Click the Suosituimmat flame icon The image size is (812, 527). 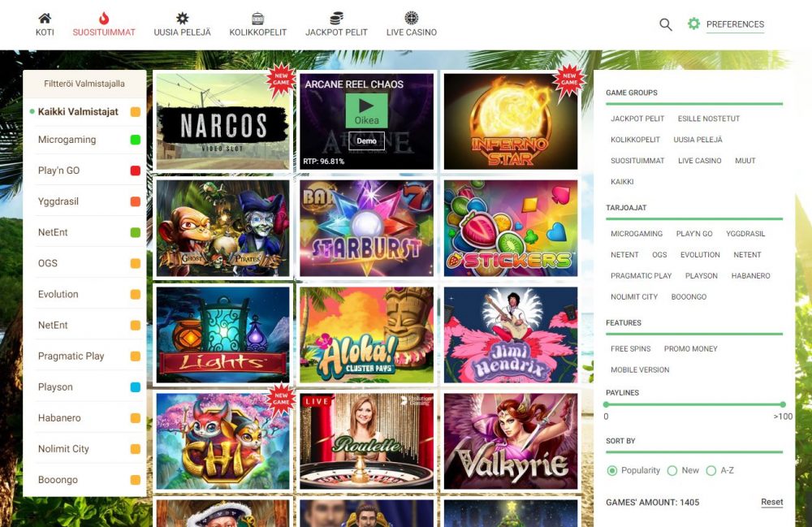click(104, 18)
